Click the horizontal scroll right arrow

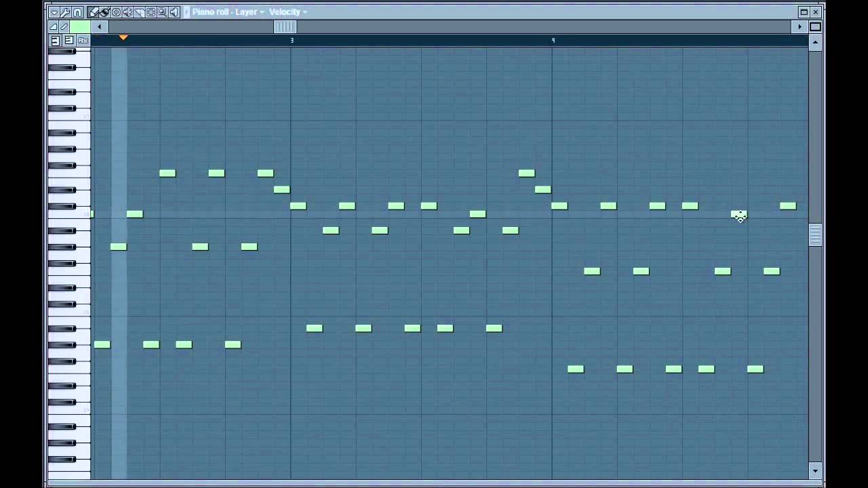click(x=800, y=27)
